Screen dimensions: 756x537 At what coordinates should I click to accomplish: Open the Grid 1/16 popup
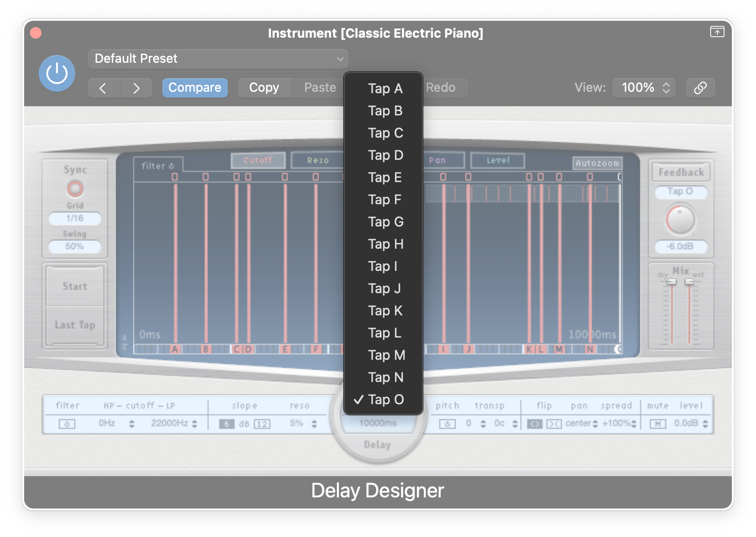[x=75, y=218]
